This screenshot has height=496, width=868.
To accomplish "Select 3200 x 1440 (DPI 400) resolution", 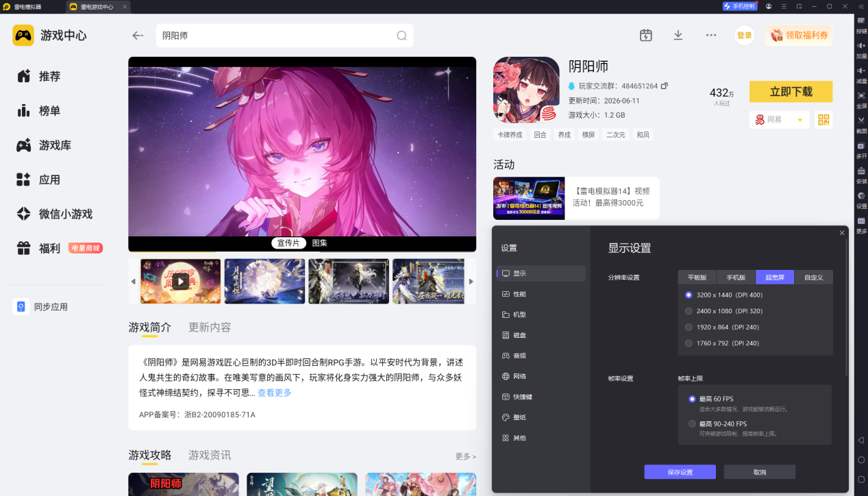I will pyautogui.click(x=723, y=295).
